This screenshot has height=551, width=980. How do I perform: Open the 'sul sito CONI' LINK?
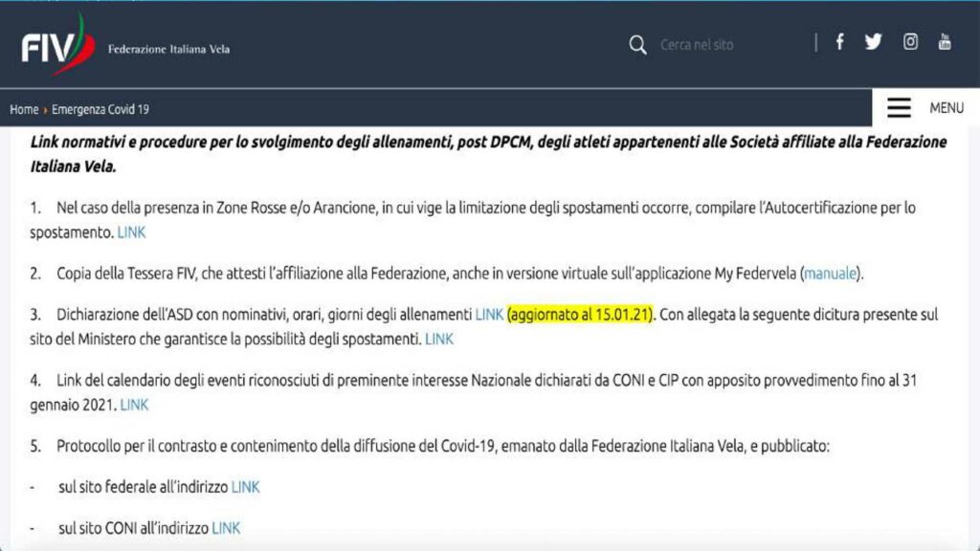(226, 527)
